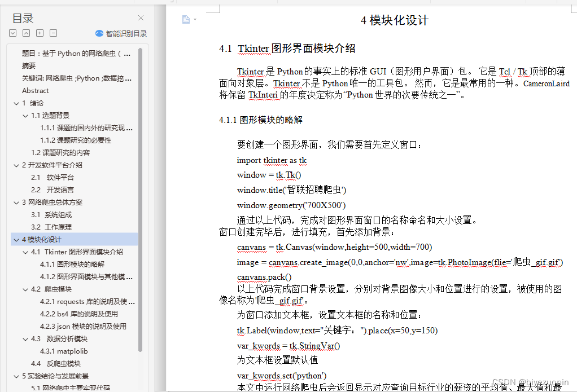Go to 题目：基于 Python 的网络爬虫 entry

point(76,54)
